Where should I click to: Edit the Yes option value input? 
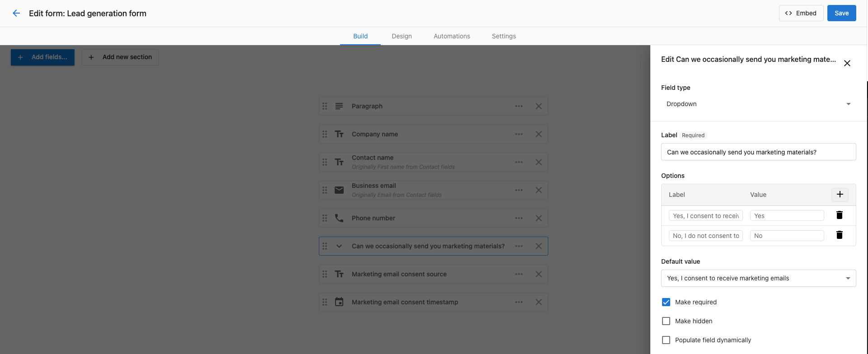(787, 215)
